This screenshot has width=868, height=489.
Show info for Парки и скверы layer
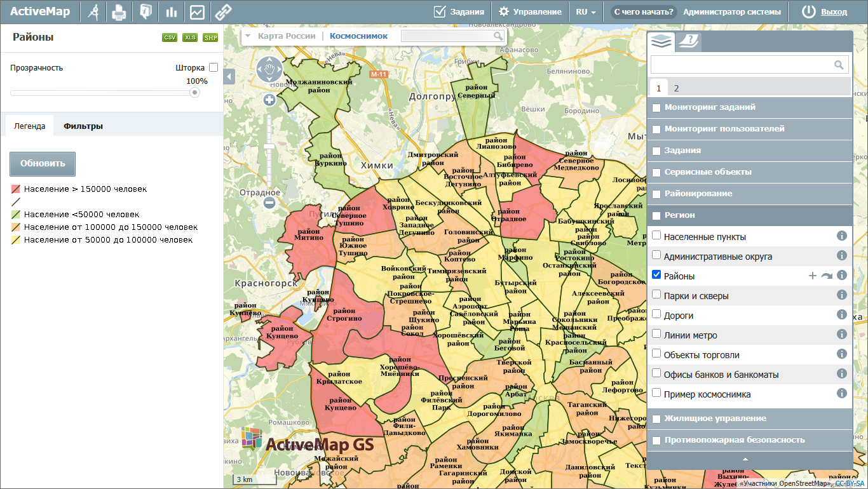[842, 295]
